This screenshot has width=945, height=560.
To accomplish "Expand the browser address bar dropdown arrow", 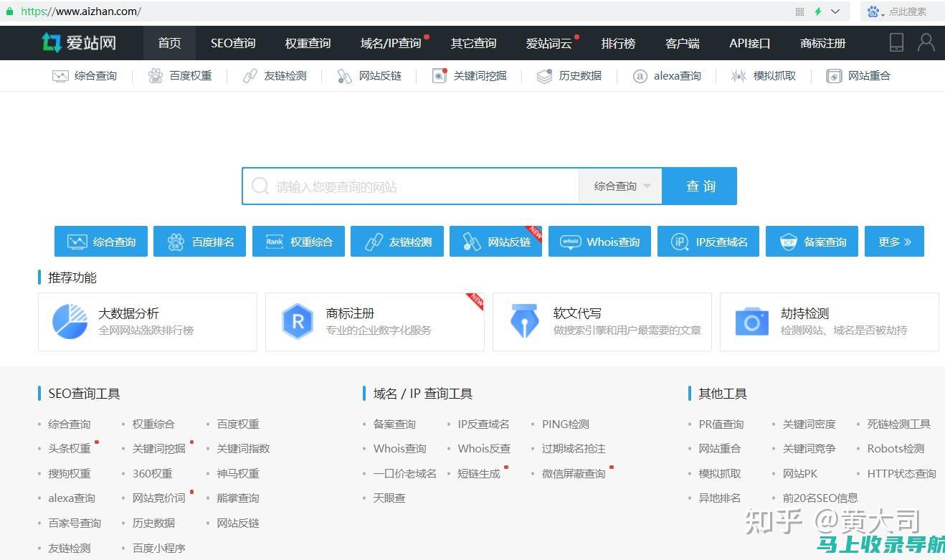I will [x=835, y=11].
